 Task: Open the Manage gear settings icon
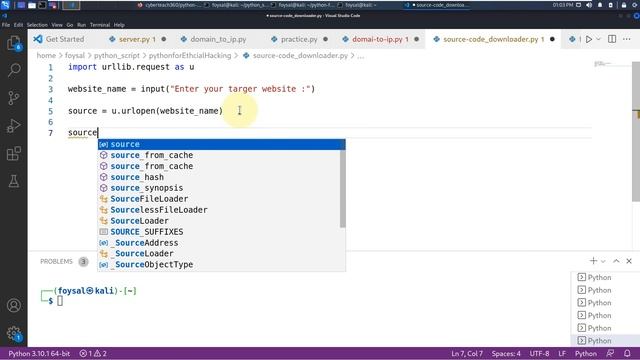(13, 333)
